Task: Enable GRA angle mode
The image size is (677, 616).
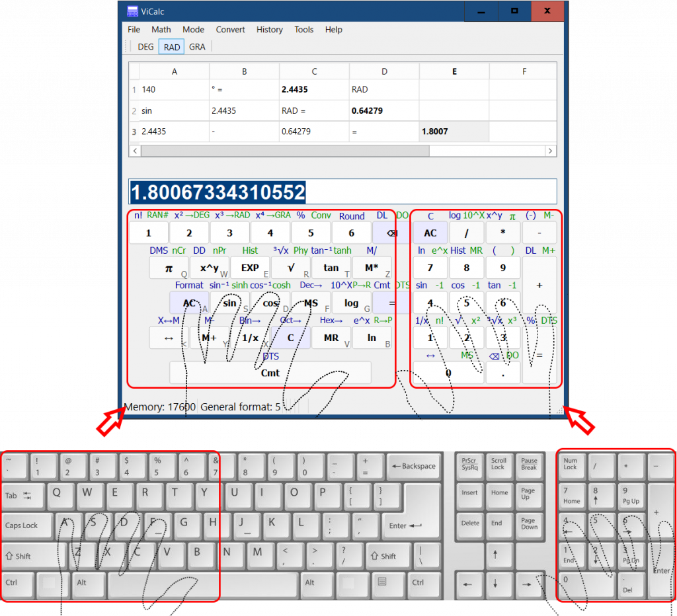Action: coord(197,47)
